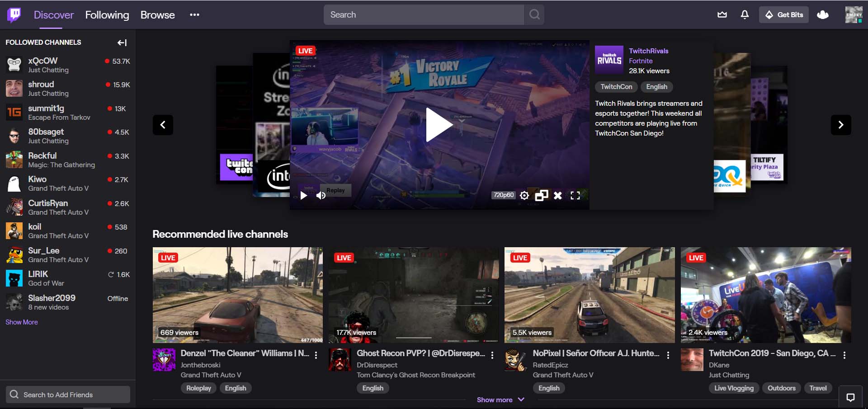868x409 pixels.
Task: Expand more recommendations with Show more
Action: coord(500,400)
